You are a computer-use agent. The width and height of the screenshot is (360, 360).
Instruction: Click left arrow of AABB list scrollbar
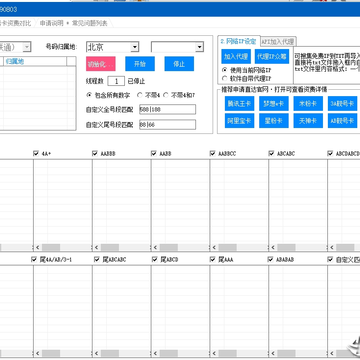click(x=155, y=247)
